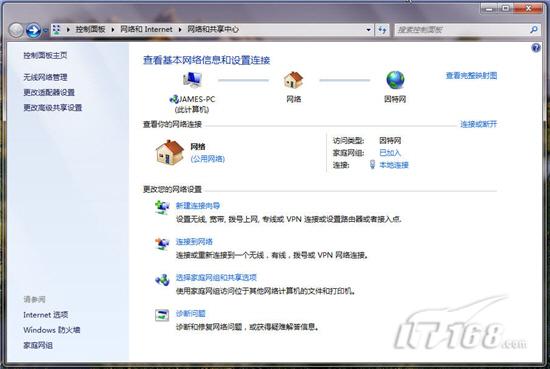Viewport: 550px width, 369px height.
Task: Click the 已加入 homegroup link
Action: 390,153
